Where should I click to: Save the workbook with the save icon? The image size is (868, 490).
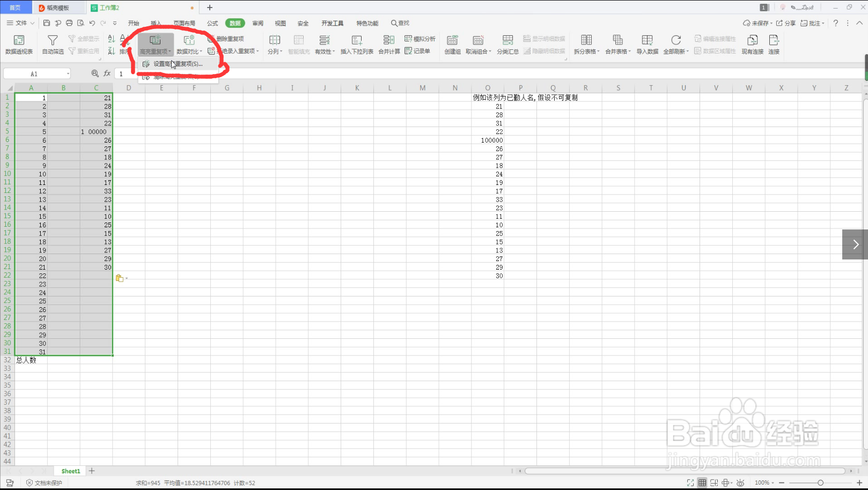(47, 23)
